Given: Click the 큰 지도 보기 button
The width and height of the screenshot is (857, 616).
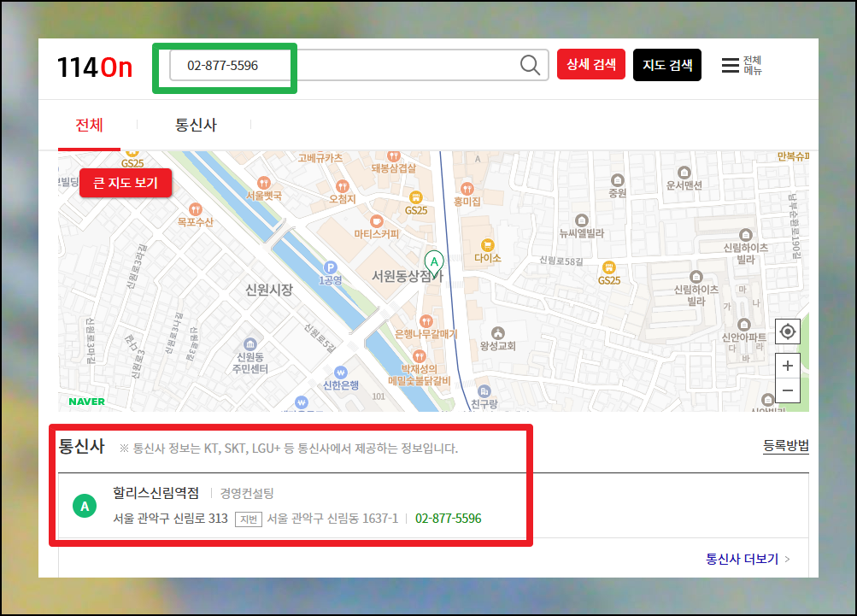Looking at the screenshot, I should (x=126, y=183).
